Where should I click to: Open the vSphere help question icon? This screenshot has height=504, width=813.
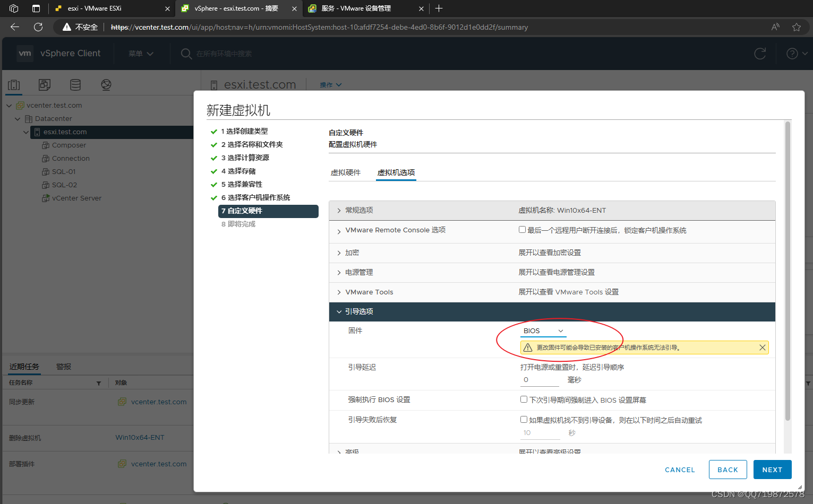[792, 54]
